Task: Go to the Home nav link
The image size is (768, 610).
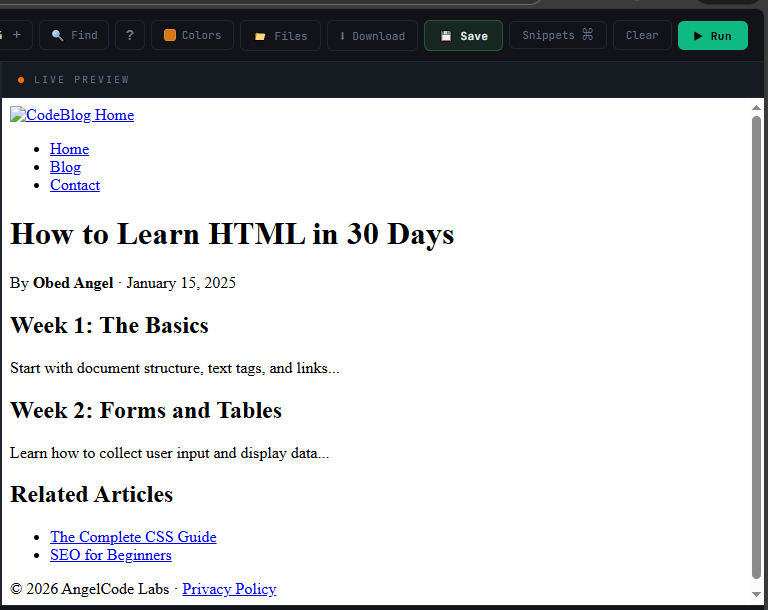Action: pyautogui.click(x=70, y=149)
